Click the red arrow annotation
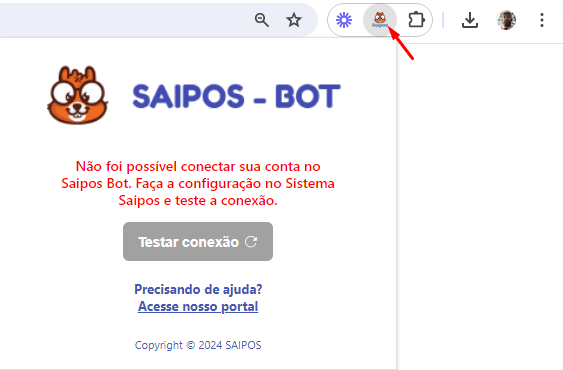The image size is (563, 370). (x=402, y=45)
